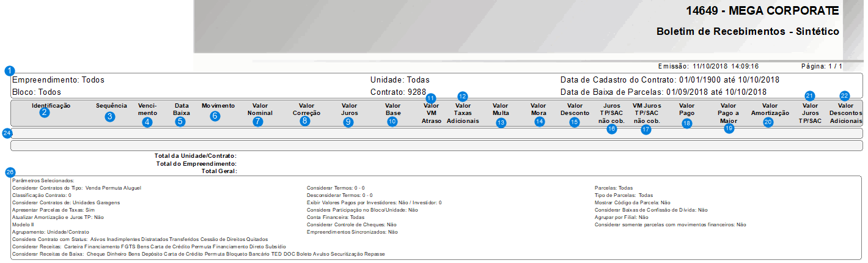The image size is (868, 263).
Task: Select the 'Valor Correção' column header
Action: [x=306, y=109]
